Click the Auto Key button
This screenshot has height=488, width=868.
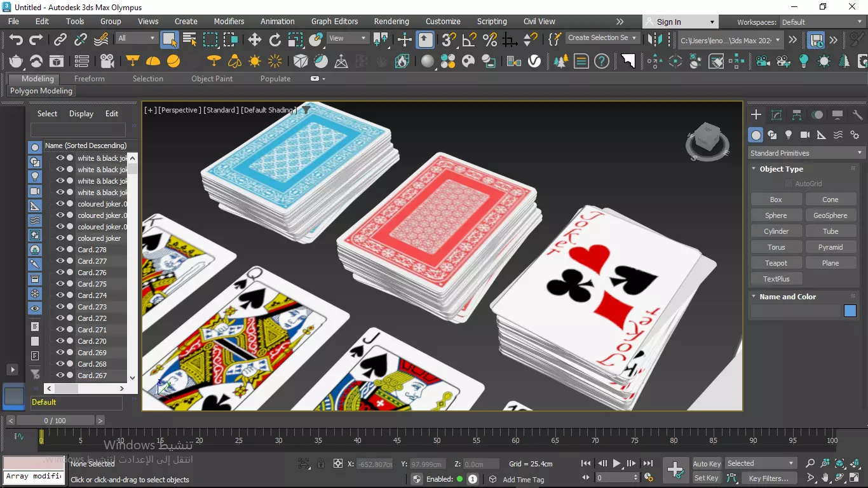click(707, 464)
